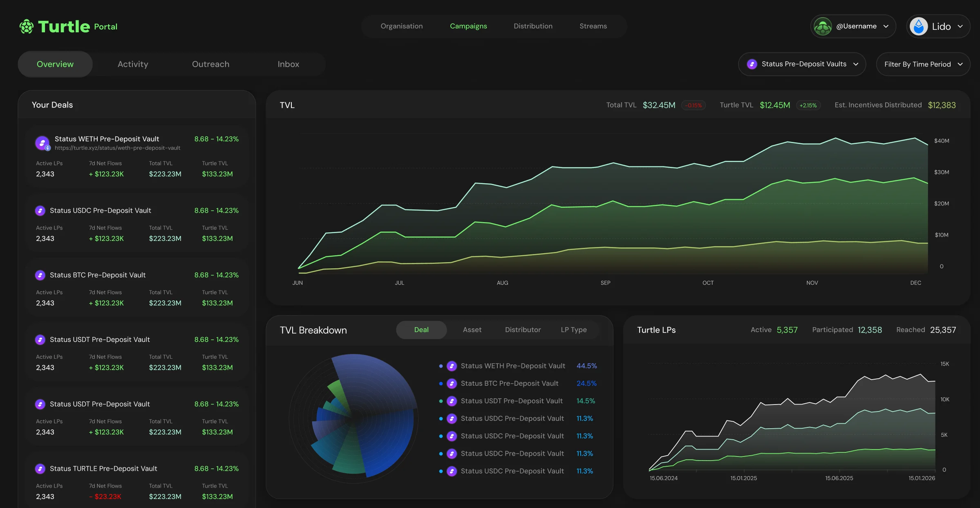Click the Status USDC Pre-Deposit Vault deal icon
Viewport: 980px width, 508px height.
coord(40,211)
